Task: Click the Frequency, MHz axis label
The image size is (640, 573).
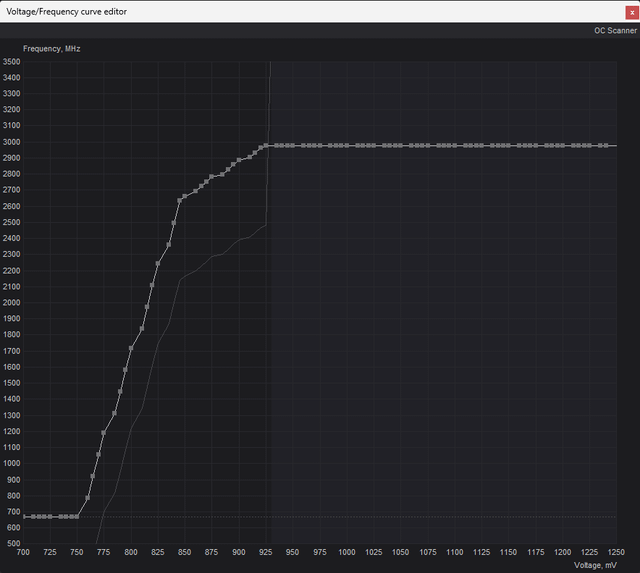Action: [x=52, y=48]
